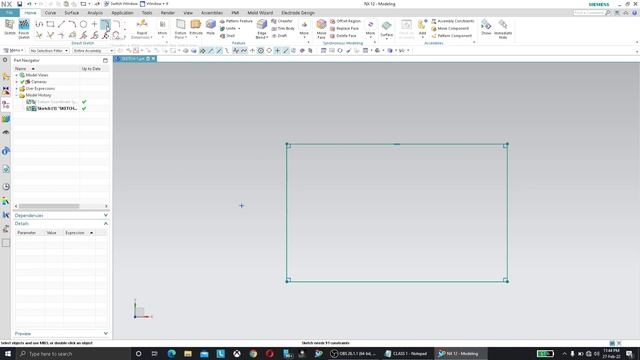Click the Trim Body command
640x360 pixels.
pos(283,29)
